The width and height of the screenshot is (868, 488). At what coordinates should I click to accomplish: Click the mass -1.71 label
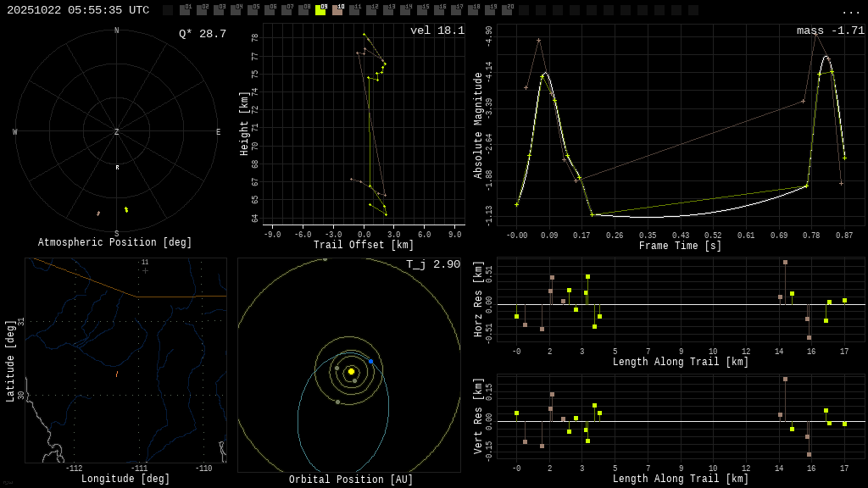pos(830,30)
